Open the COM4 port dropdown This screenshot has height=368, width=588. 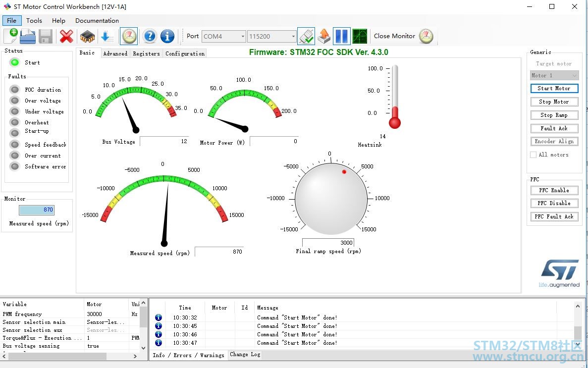(224, 36)
